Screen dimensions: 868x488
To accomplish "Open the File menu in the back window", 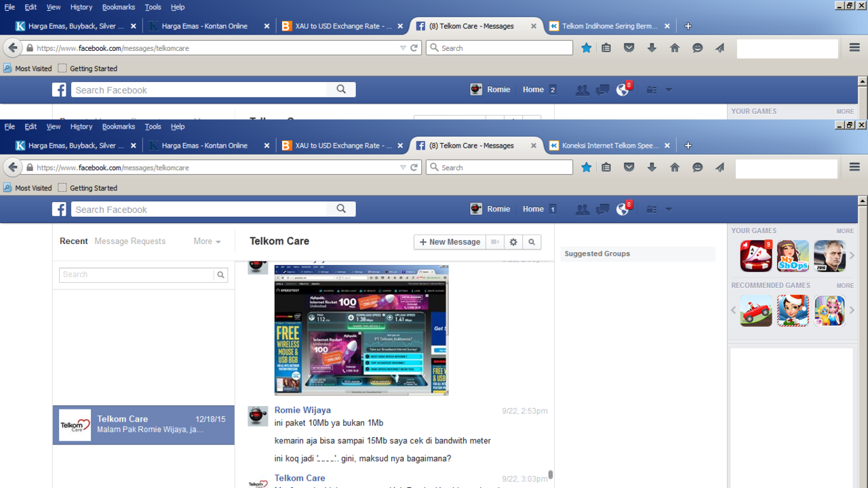I will [x=9, y=7].
